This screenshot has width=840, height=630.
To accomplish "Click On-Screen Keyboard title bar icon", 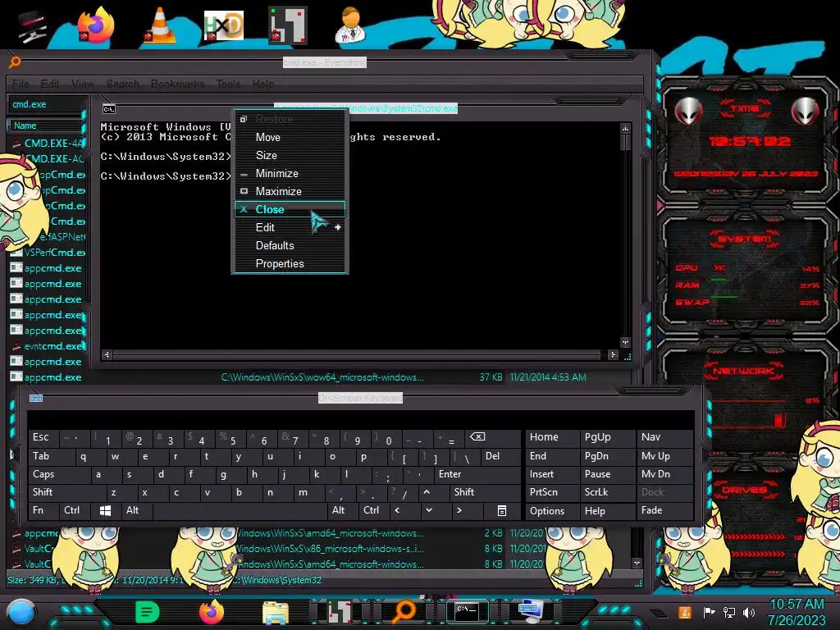I will click(x=36, y=398).
